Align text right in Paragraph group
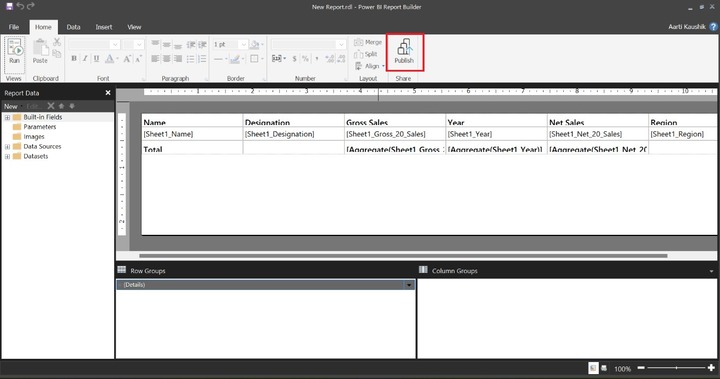 pyautogui.click(x=178, y=59)
